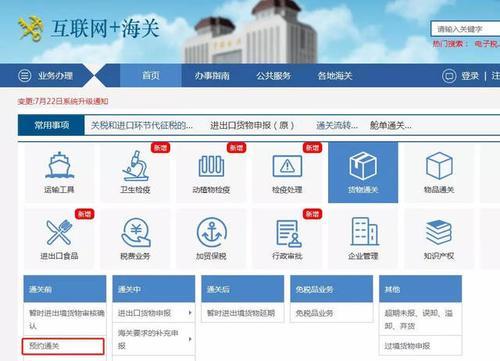The width and height of the screenshot is (500, 361).
Task: Open 进出口货物申报 under 通关中
Action: click(154, 313)
